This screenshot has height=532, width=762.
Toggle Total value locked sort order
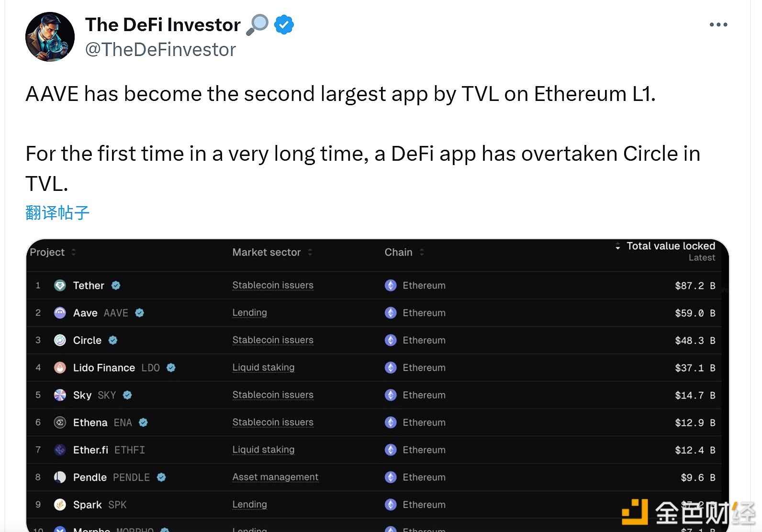pyautogui.click(x=618, y=246)
